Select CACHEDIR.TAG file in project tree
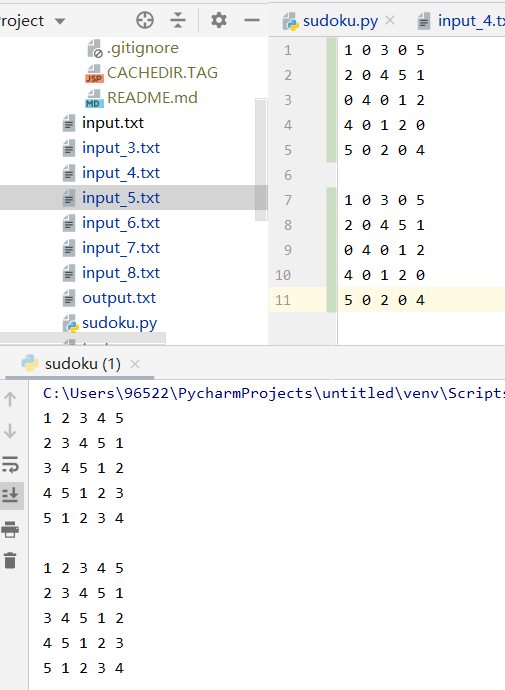The height and width of the screenshot is (690, 505). click(x=152, y=73)
